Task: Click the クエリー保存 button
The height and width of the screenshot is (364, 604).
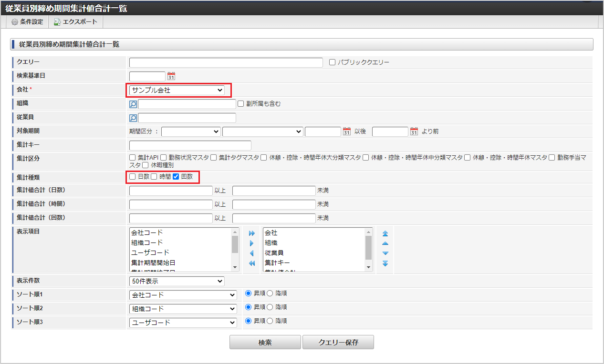Action: tap(338, 342)
